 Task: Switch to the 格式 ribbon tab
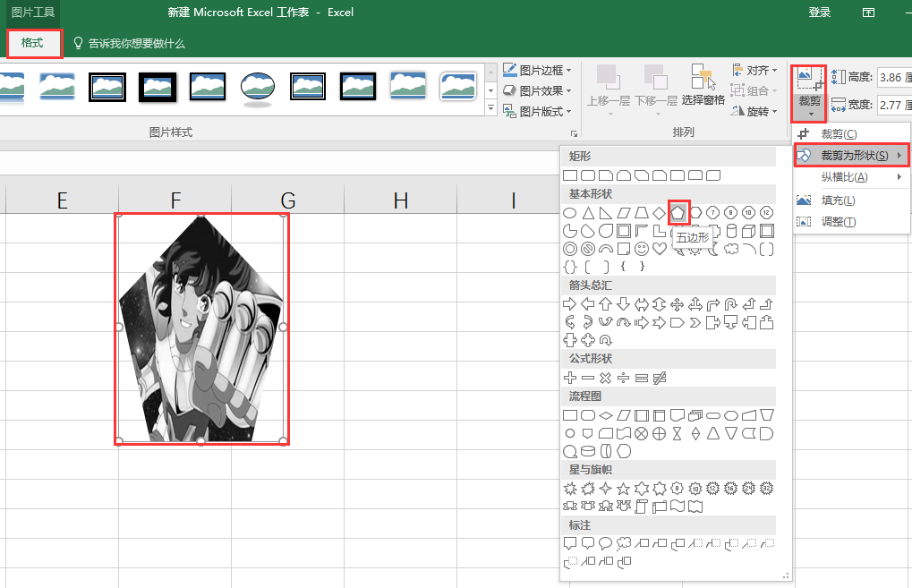click(32, 43)
